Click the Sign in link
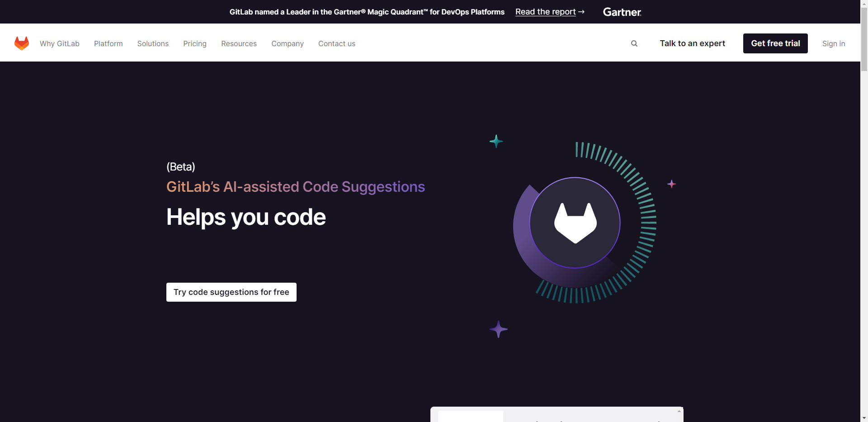The image size is (868, 422). (834, 43)
